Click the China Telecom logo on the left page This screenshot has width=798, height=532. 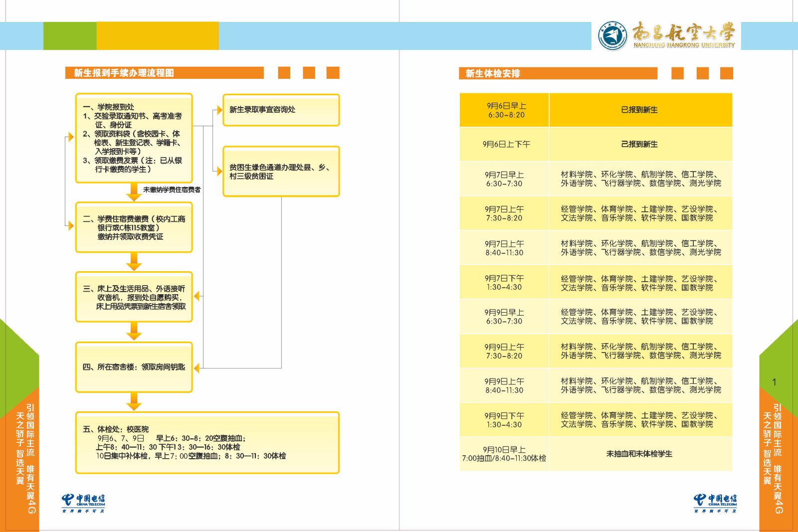(83, 503)
